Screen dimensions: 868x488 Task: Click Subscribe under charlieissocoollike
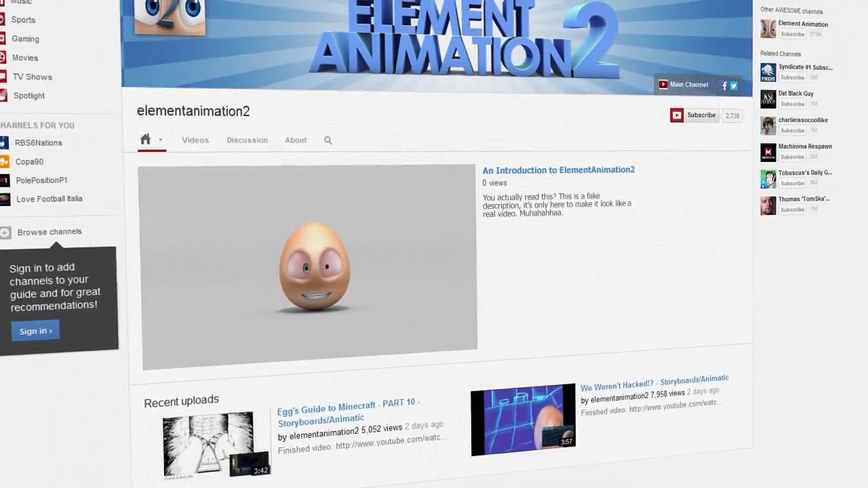click(x=792, y=130)
